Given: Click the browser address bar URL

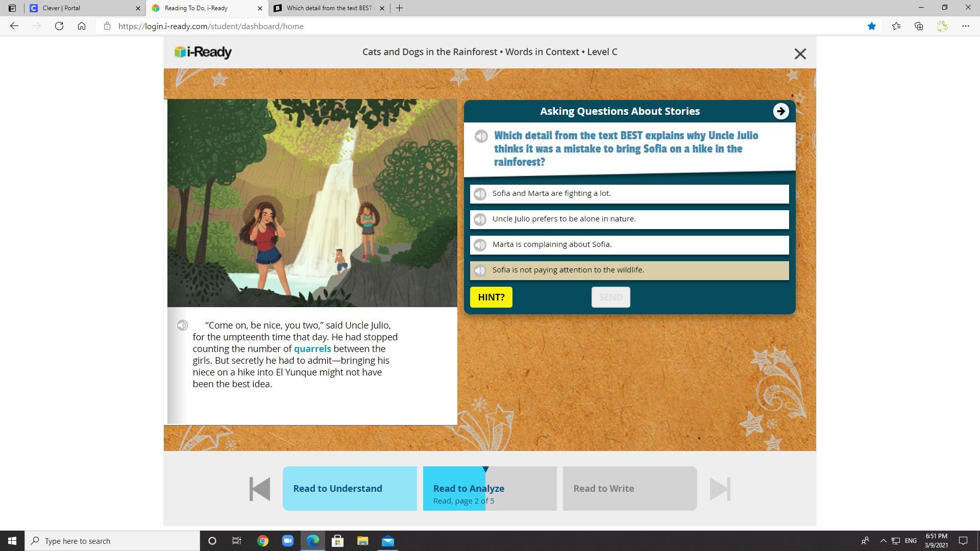Looking at the screenshot, I should click(211, 27).
